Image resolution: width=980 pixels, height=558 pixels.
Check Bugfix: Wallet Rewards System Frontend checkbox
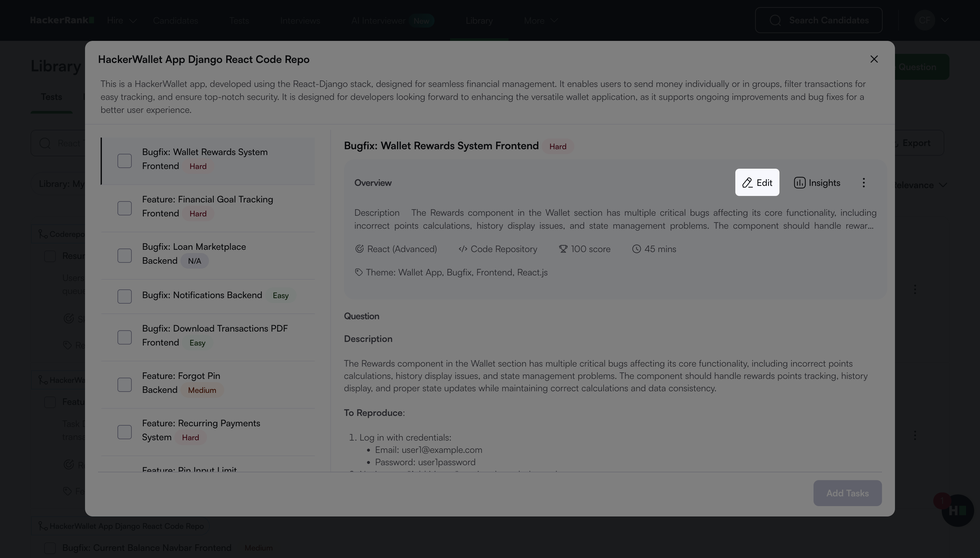(125, 161)
